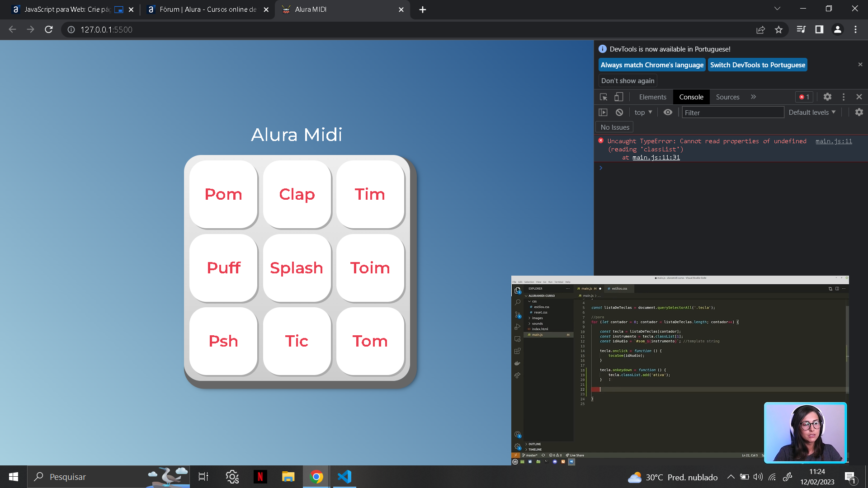Screen dimensions: 868x488
Task: Switch to the JavaScript para Web tab
Action: click(x=68, y=9)
